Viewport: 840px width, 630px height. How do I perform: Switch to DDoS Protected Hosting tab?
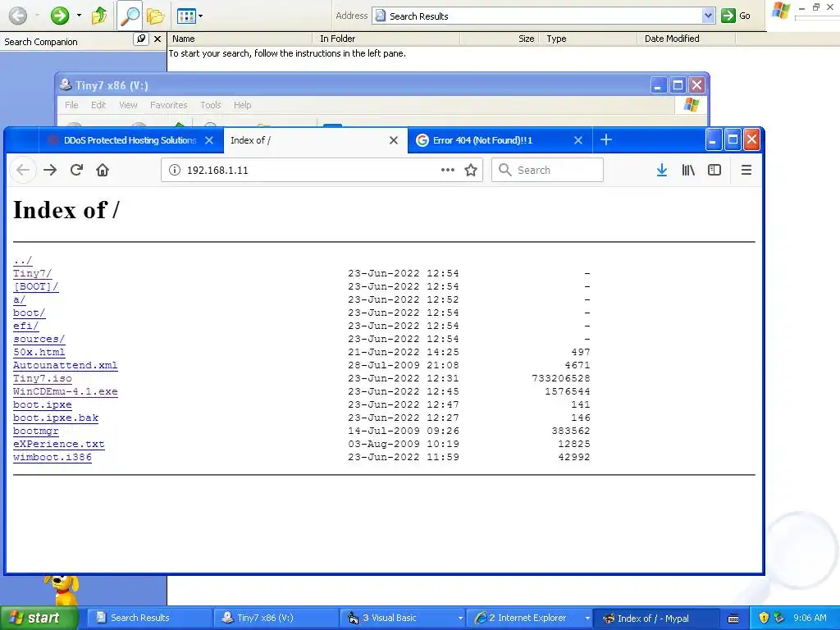(x=130, y=140)
